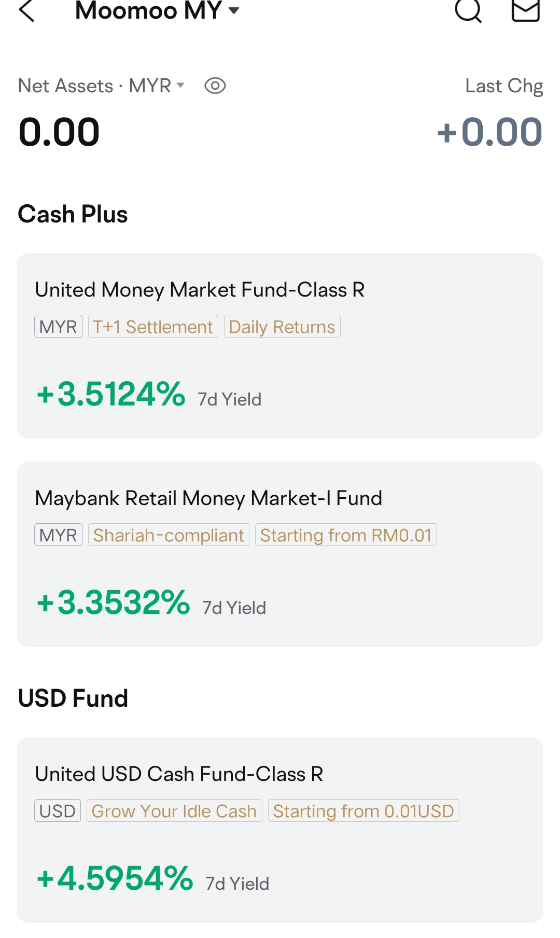Tap the USD currency tag

pos(58,811)
